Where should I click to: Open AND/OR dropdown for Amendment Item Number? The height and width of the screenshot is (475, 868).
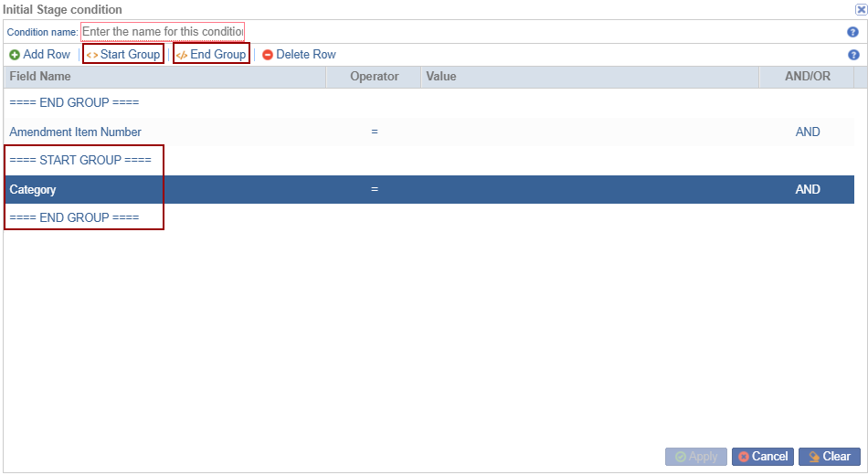808,132
